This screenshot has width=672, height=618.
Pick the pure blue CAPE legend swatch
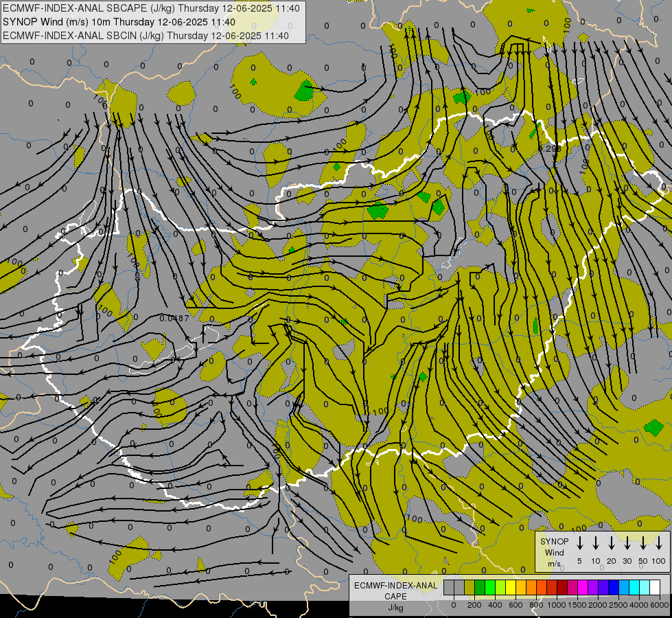(x=613, y=587)
